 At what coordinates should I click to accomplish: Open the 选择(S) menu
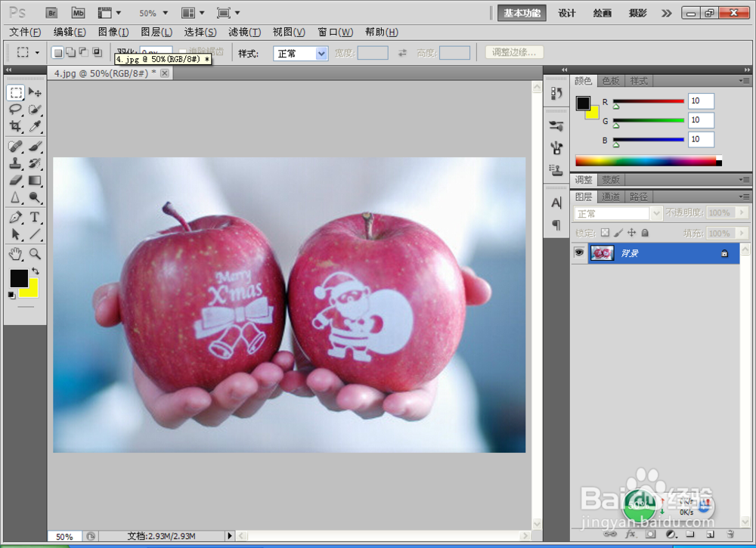200,32
